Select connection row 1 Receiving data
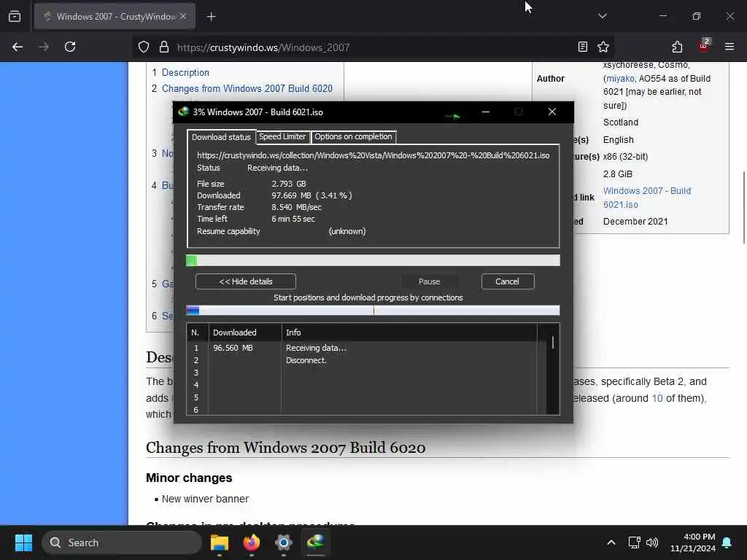Screen dimensions: 747x560 (362, 348)
